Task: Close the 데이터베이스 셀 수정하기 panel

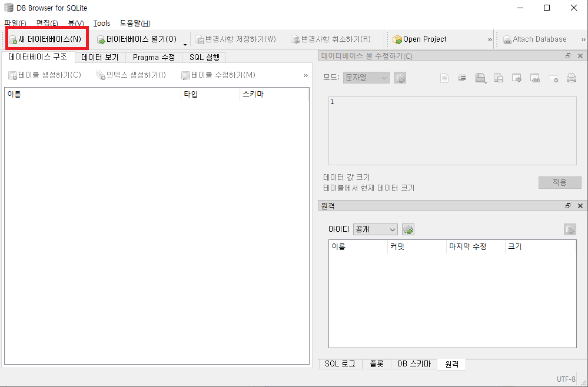Action: [x=580, y=56]
